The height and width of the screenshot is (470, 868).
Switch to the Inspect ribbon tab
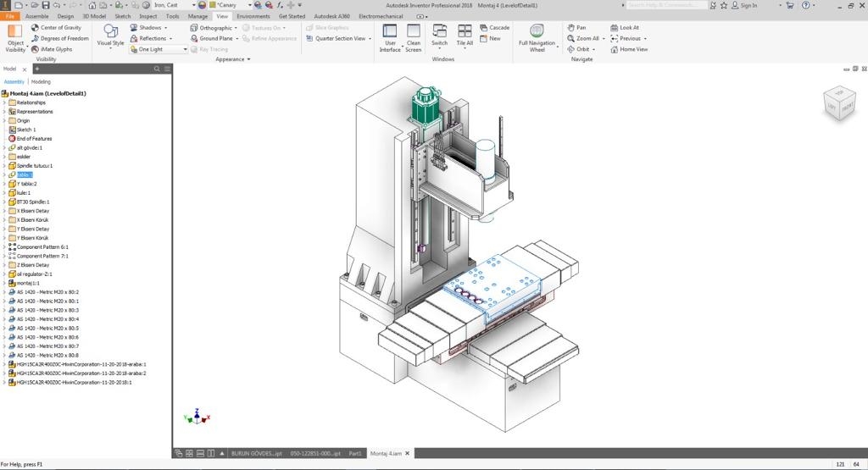[147, 16]
